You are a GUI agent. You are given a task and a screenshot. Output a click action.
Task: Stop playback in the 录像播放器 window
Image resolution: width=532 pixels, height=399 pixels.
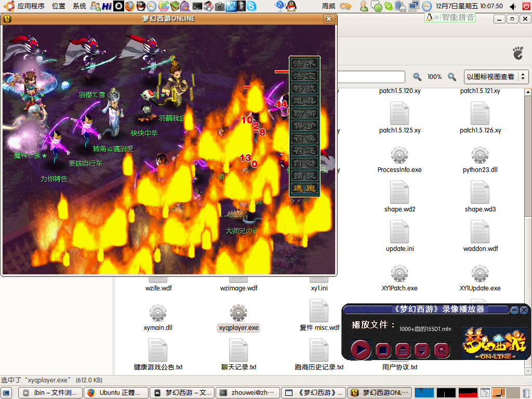pos(383,350)
